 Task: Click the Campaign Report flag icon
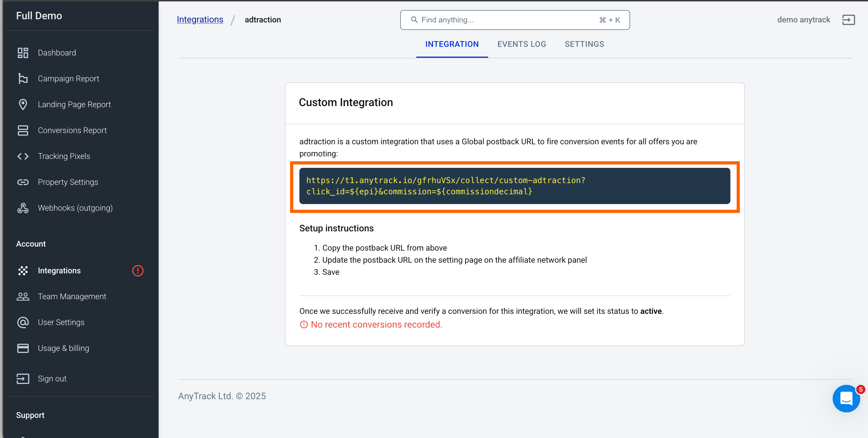[23, 78]
